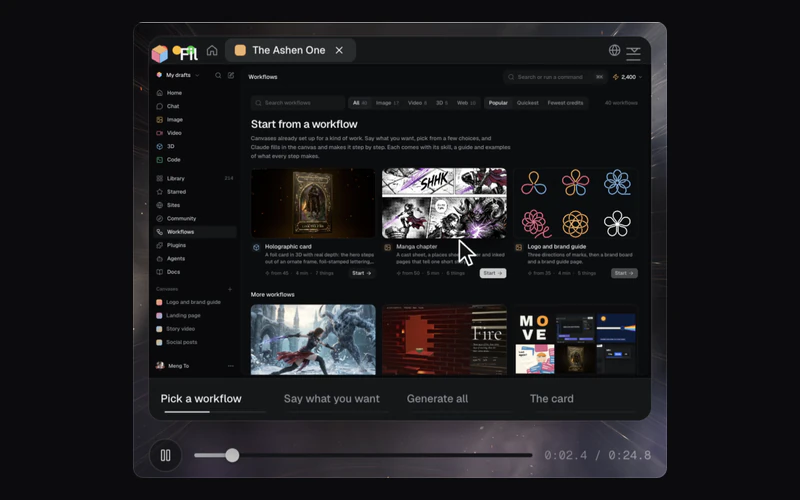Select the Fewest credits sort option

(x=565, y=103)
